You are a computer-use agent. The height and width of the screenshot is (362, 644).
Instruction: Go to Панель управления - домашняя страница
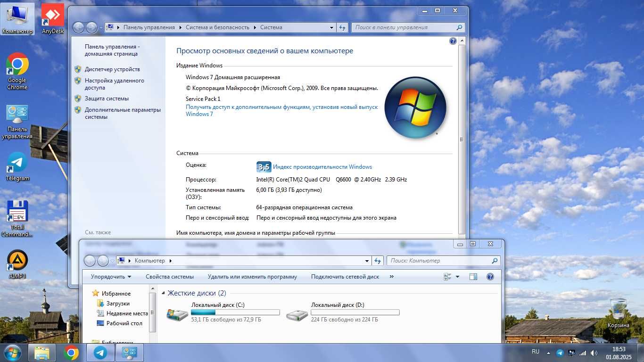[x=112, y=50]
